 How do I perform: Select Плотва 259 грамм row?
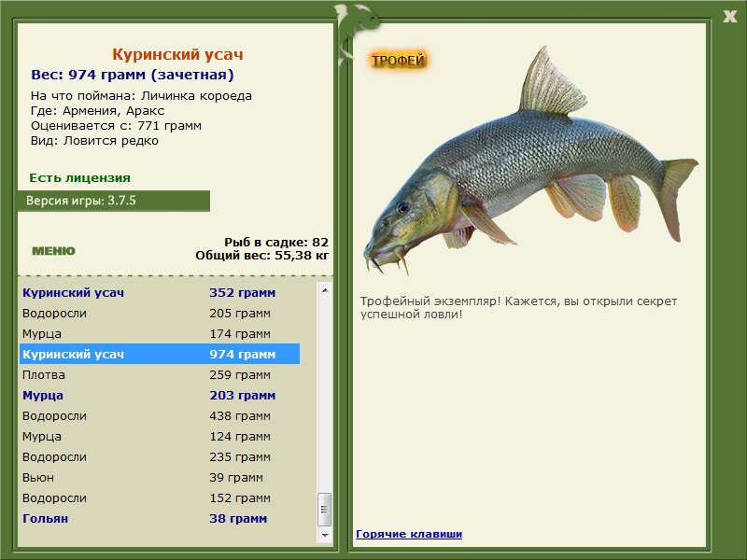(159, 375)
